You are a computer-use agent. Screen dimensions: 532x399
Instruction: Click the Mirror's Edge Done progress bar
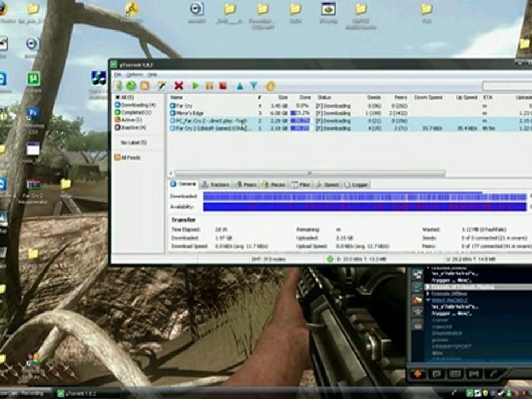300,113
